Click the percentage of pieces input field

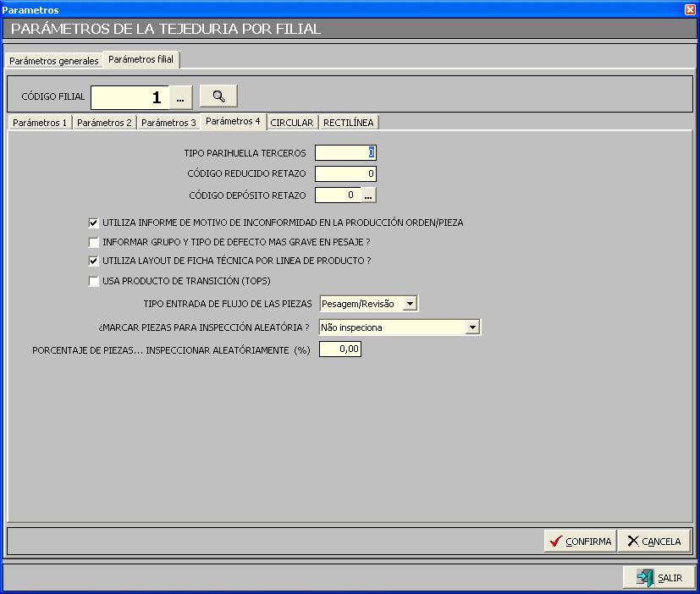click(340, 349)
